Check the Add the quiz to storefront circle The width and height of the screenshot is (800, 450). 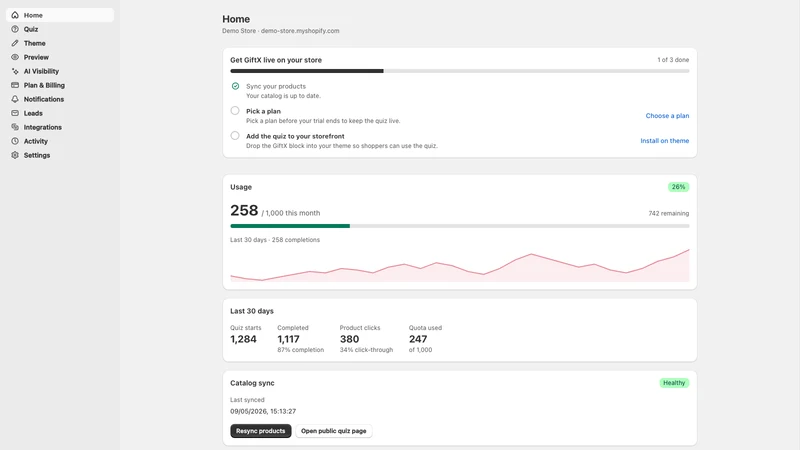click(235, 136)
